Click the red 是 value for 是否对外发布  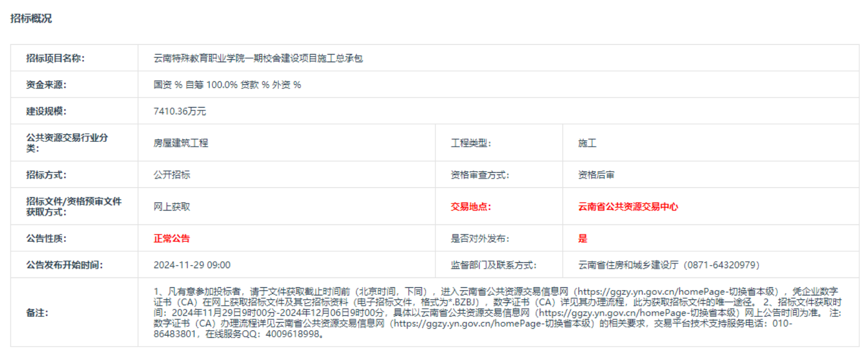[x=583, y=238]
